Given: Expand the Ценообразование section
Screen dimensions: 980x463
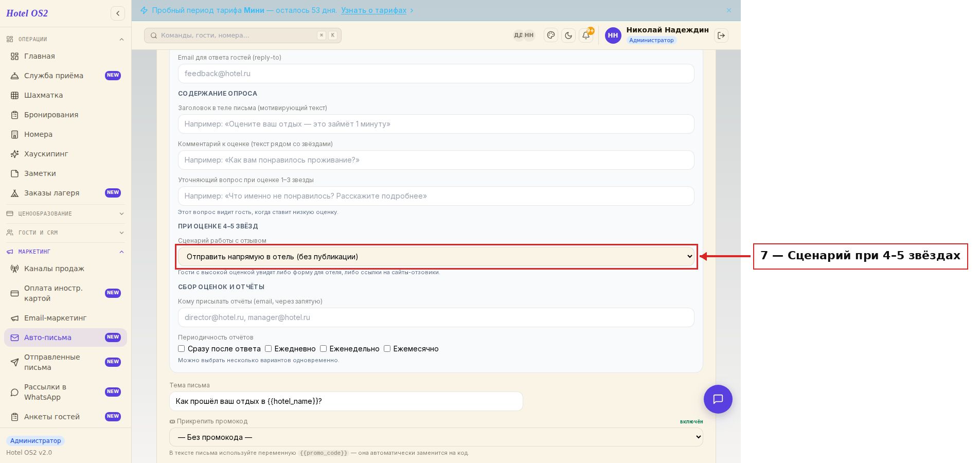Looking at the screenshot, I should 65,213.
